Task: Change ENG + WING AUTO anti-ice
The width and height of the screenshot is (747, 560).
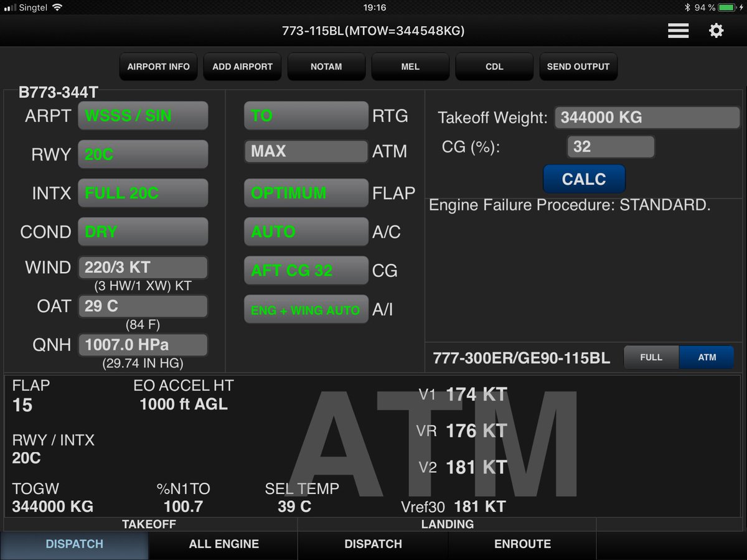Action: point(306,309)
